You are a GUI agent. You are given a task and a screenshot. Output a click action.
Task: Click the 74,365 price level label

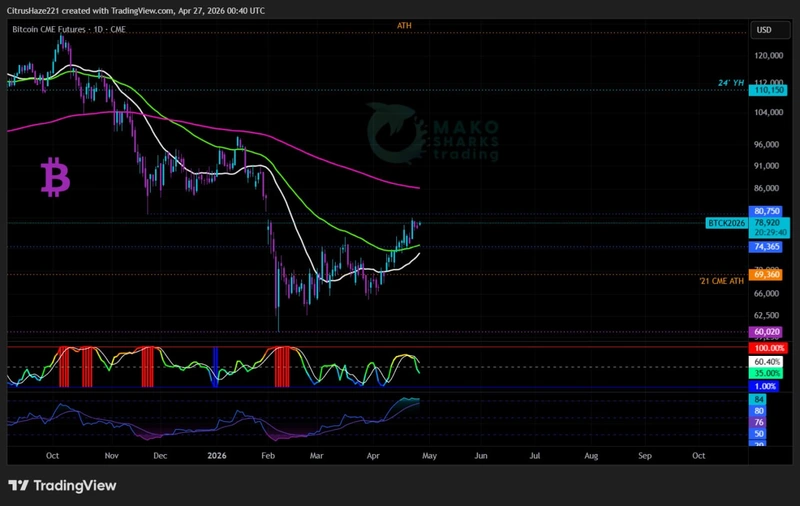coord(767,246)
